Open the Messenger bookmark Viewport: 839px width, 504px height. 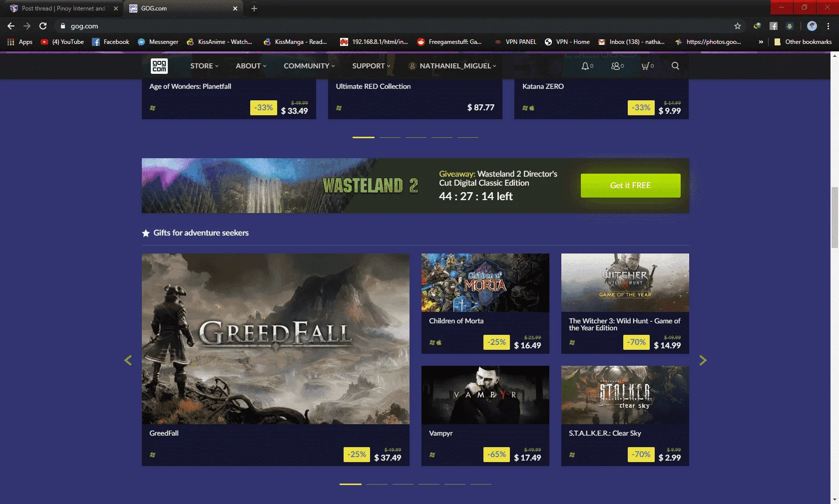click(x=158, y=42)
